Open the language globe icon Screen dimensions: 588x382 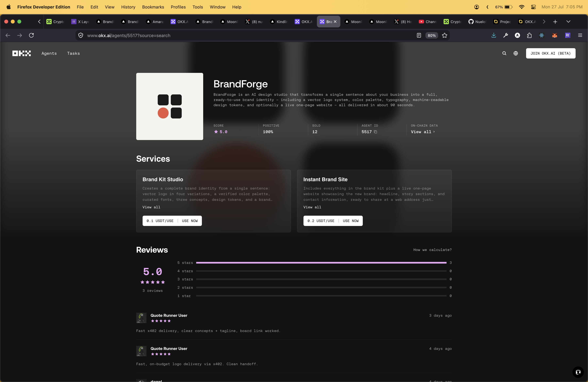click(x=516, y=53)
